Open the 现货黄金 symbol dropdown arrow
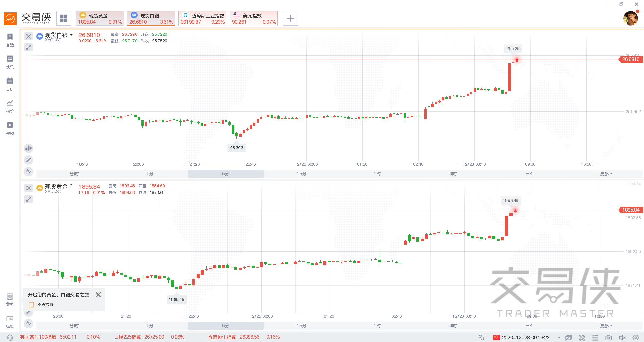 pos(71,184)
